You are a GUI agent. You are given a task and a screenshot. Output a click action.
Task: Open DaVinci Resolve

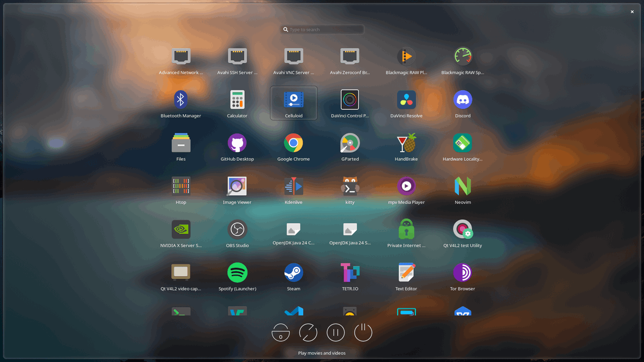tap(406, 104)
